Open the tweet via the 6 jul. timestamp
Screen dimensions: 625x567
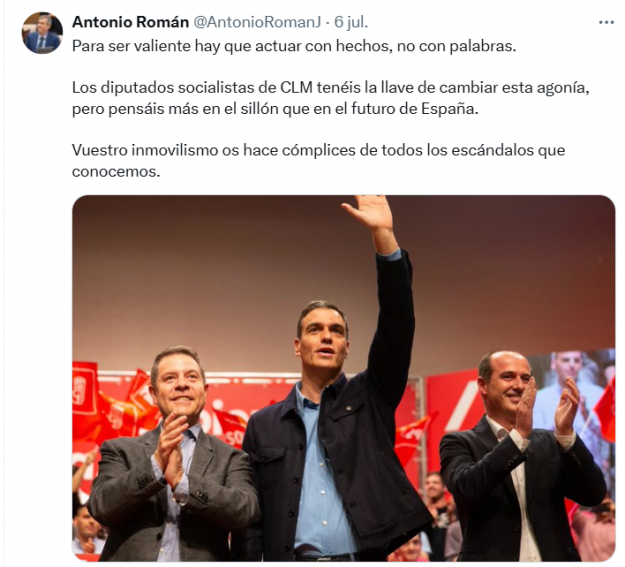[351, 22]
